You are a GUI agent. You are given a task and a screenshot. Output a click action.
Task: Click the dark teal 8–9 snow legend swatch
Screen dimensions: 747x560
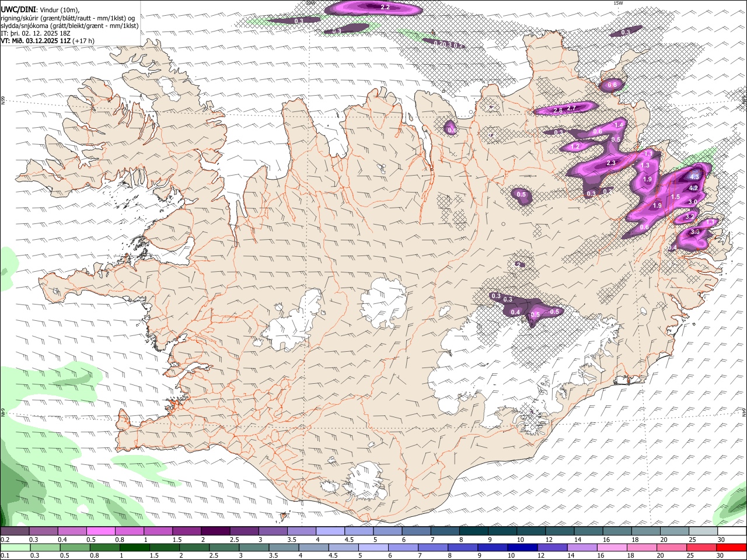click(x=473, y=531)
